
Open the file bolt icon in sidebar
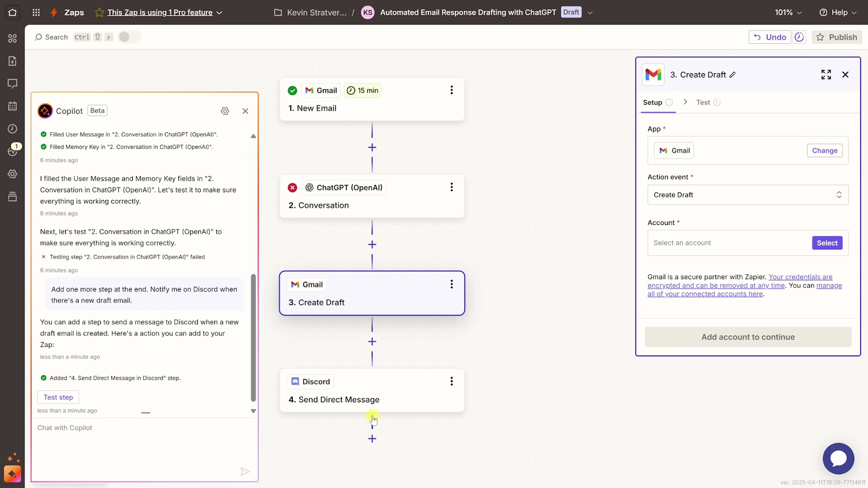click(12, 61)
